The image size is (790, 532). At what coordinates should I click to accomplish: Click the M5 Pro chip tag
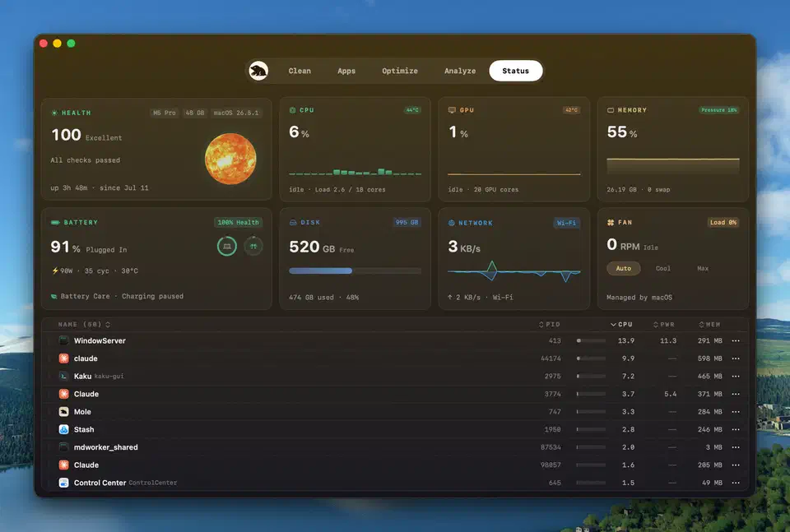click(x=165, y=113)
